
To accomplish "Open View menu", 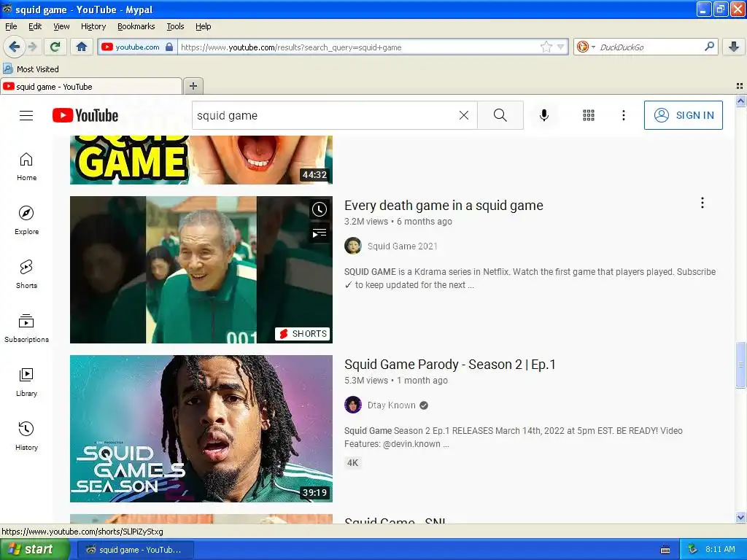I will (x=61, y=26).
